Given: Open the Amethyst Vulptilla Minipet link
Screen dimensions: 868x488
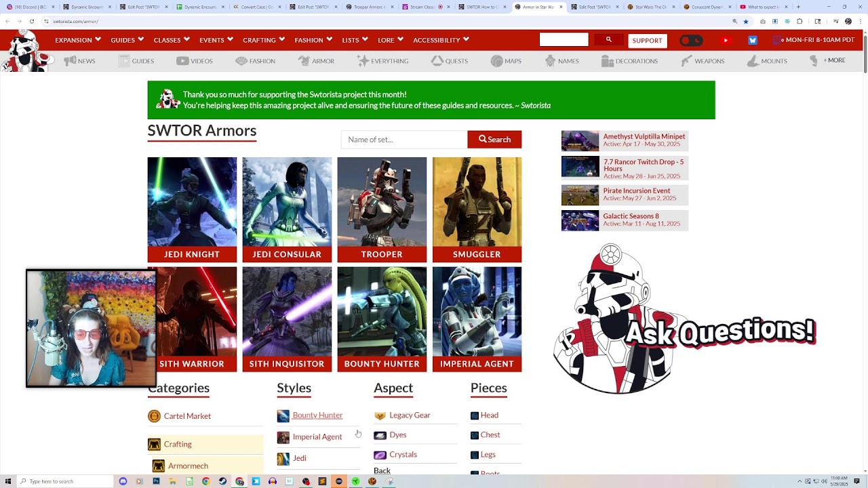Looking at the screenshot, I should (x=625, y=140).
